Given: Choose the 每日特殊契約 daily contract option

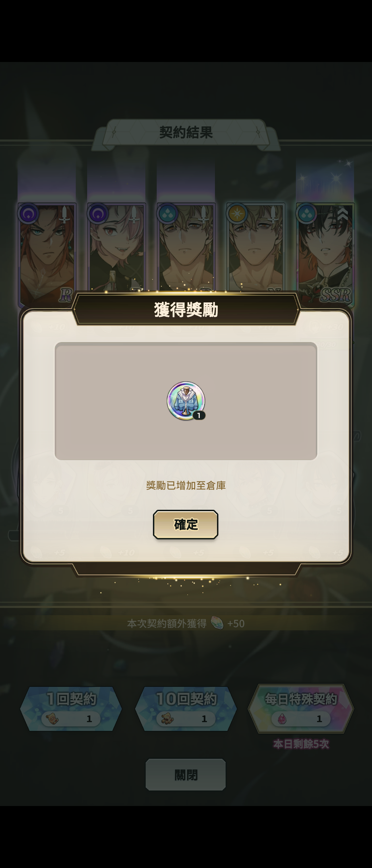Looking at the screenshot, I should click(301, 709).
